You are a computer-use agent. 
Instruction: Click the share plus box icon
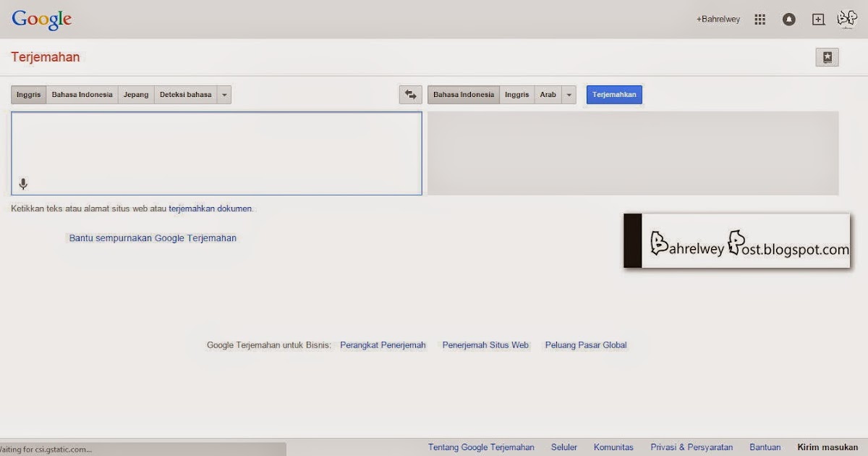coord(818,20)
